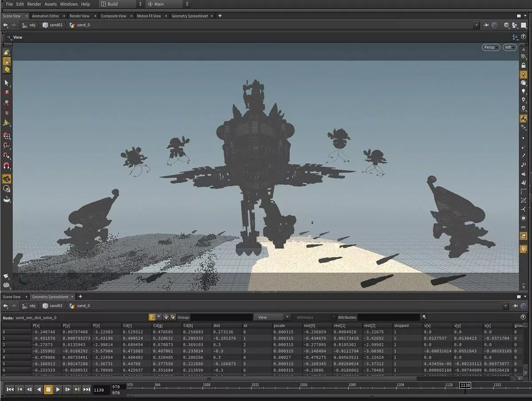Viewport: 532px width, 401px height.
Task: Click the jump to last frame button
Action: (x=87, y=389)
